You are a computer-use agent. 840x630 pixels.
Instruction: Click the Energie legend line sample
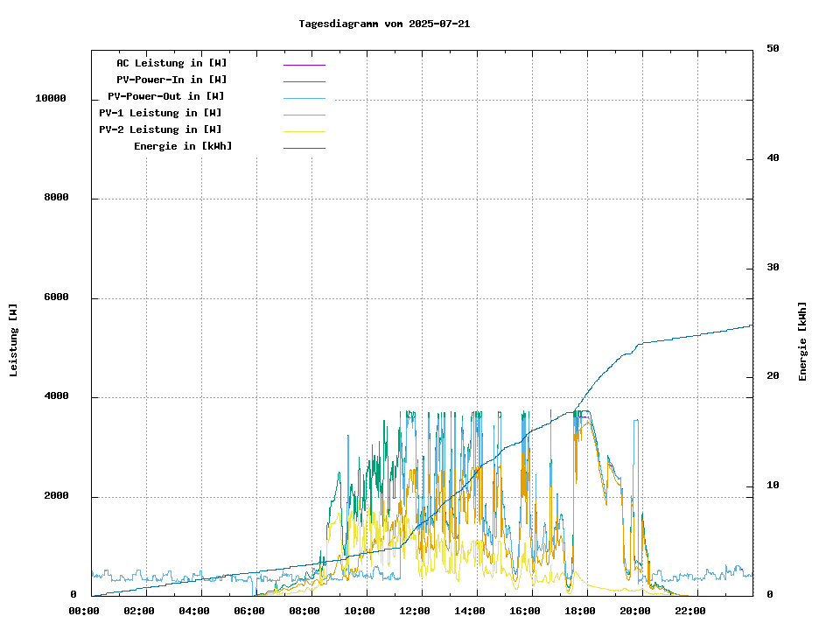(304, 148)
